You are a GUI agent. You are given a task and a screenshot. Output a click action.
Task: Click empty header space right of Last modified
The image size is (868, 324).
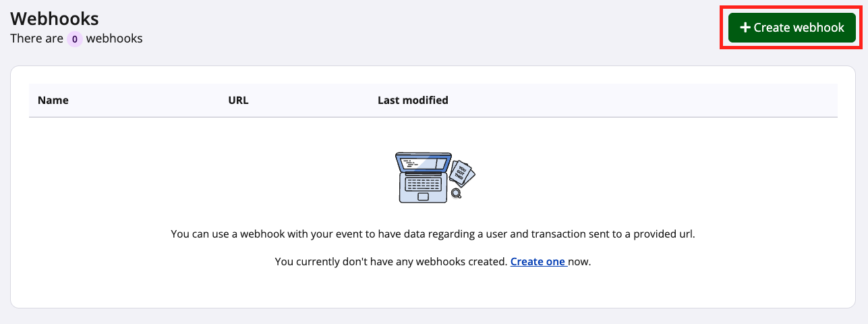pos(641,100)
